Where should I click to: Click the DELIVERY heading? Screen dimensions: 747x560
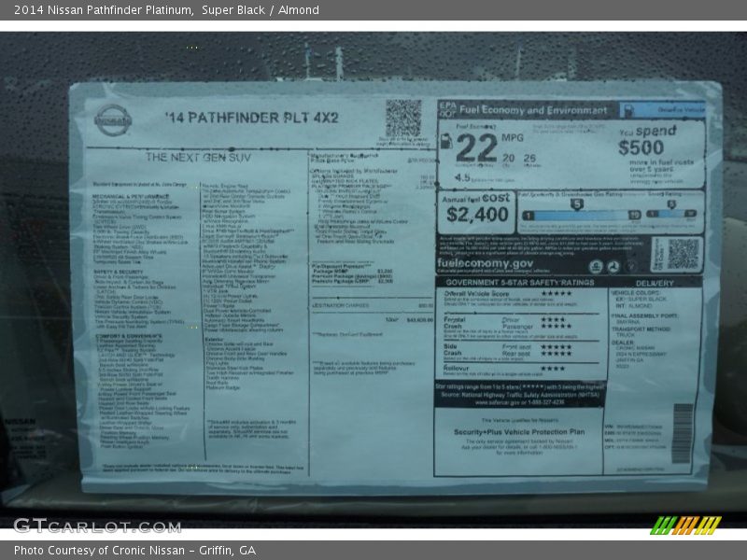[x=655, y=283]
